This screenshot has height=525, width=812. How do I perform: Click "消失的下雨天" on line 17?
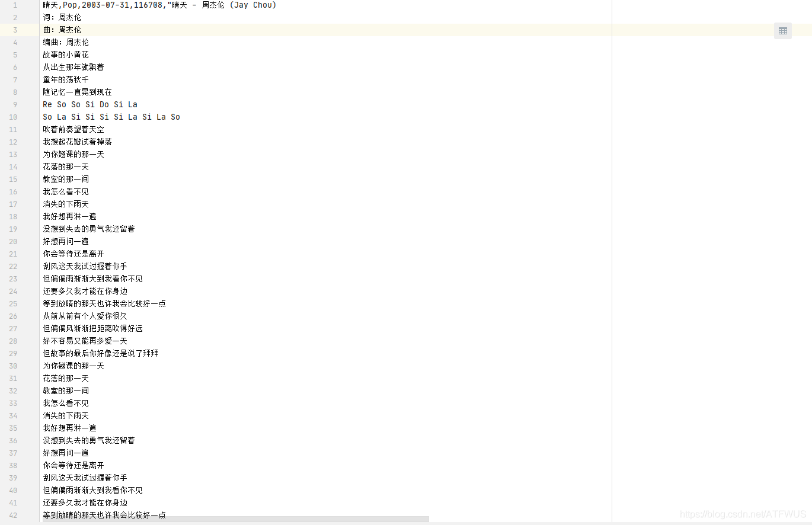[x=66, y=204]
